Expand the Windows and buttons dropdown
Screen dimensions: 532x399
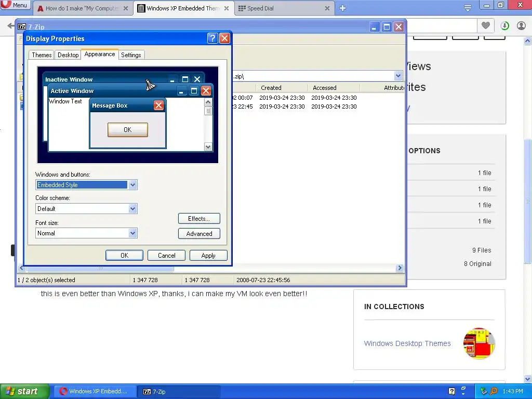tap(132, 185)
